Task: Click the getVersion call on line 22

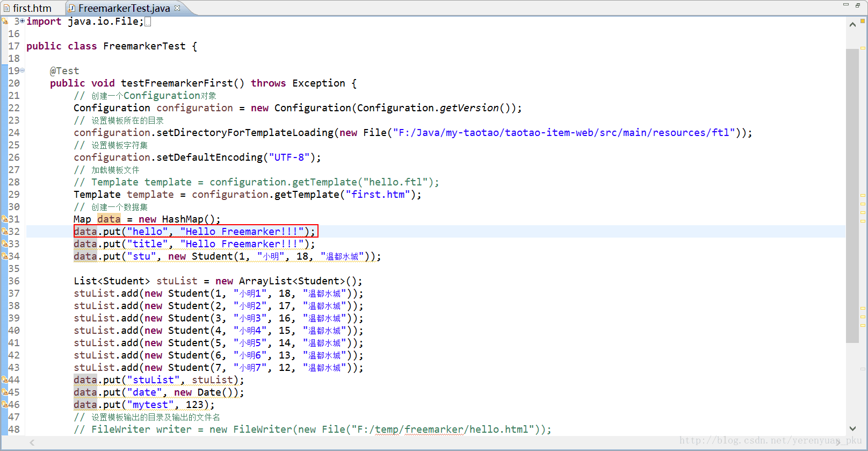Action: click(x=469, y=108)
